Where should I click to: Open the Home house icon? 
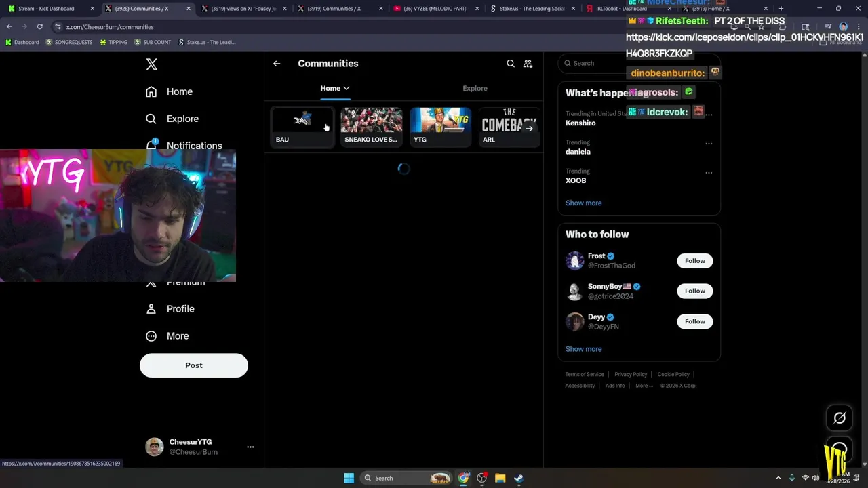coord(151,91)
